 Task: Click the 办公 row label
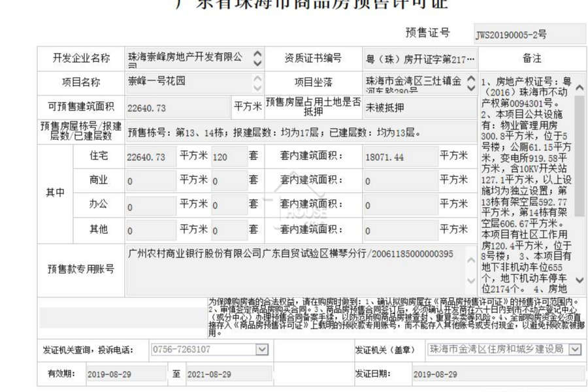[99, 204]
